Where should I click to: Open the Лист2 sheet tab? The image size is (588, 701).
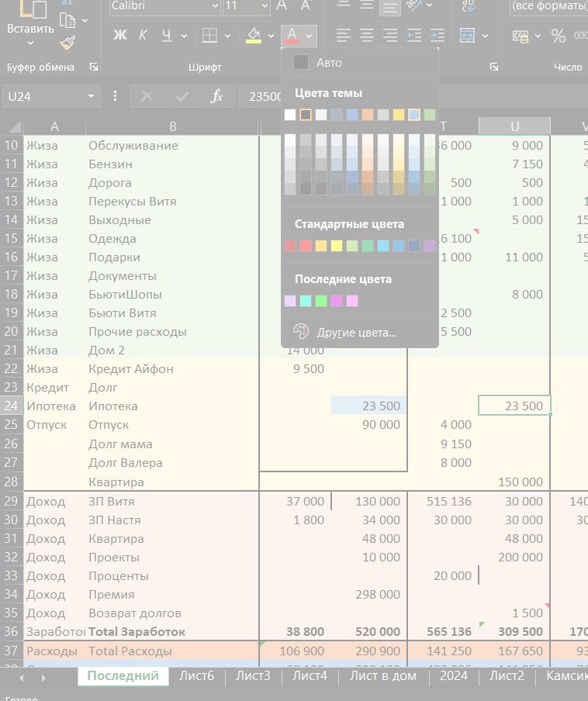pyautogui.click(x=507, y=675)
